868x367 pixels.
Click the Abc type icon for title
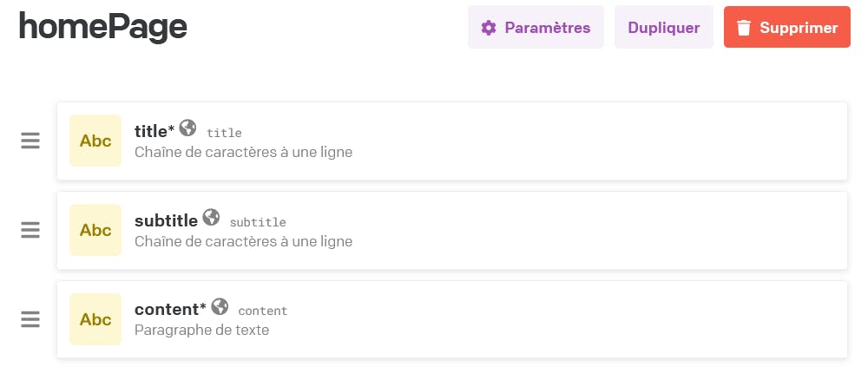point(95,141)
